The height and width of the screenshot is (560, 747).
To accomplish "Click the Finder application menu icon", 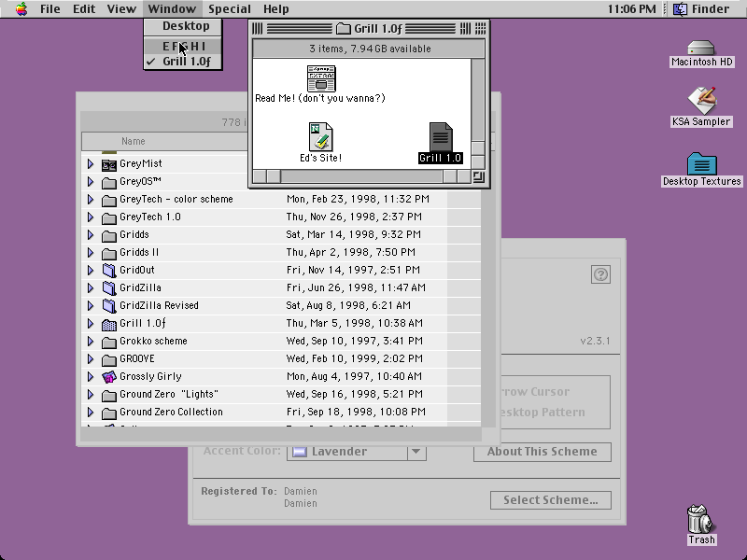I will [680, 8].
